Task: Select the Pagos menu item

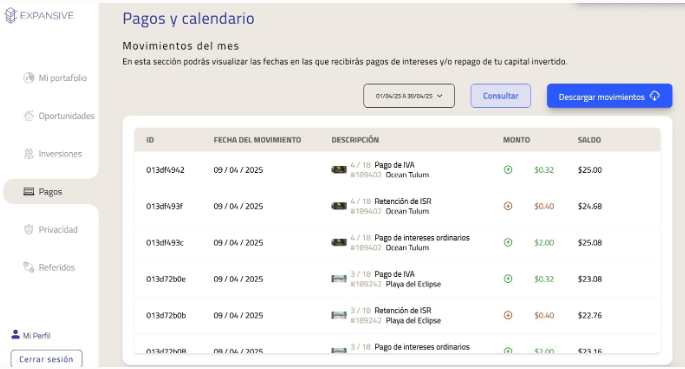Action: click(x=51, y=191)
